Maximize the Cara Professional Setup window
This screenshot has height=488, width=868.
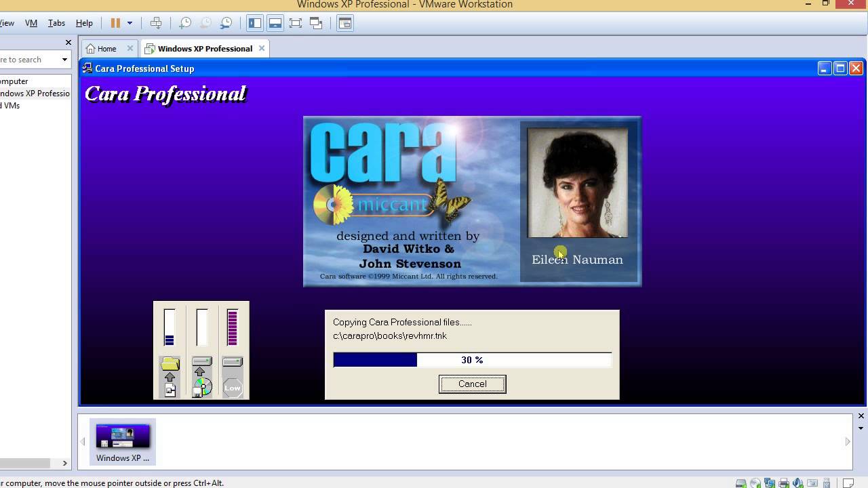[x=840, y=68]
